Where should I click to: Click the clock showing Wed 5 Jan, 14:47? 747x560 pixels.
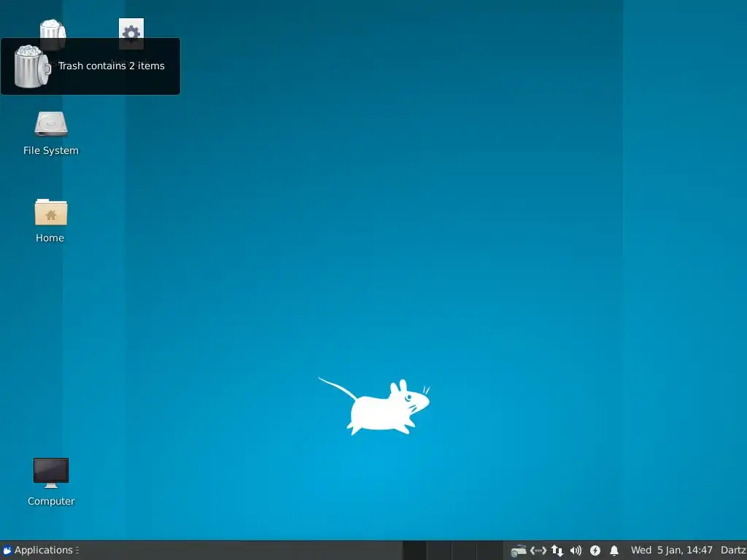pos(672,550)
